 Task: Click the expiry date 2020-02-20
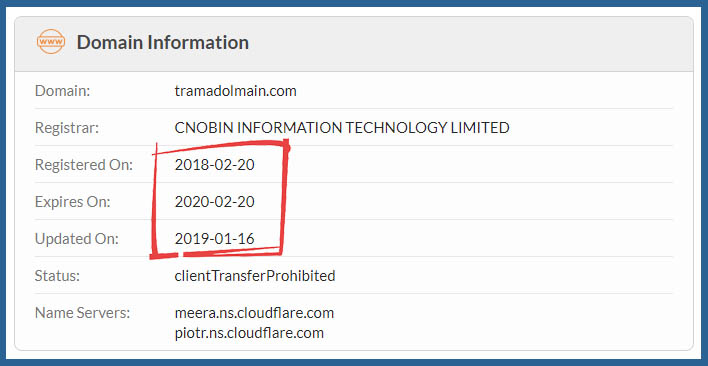click(x=214, y=202)
